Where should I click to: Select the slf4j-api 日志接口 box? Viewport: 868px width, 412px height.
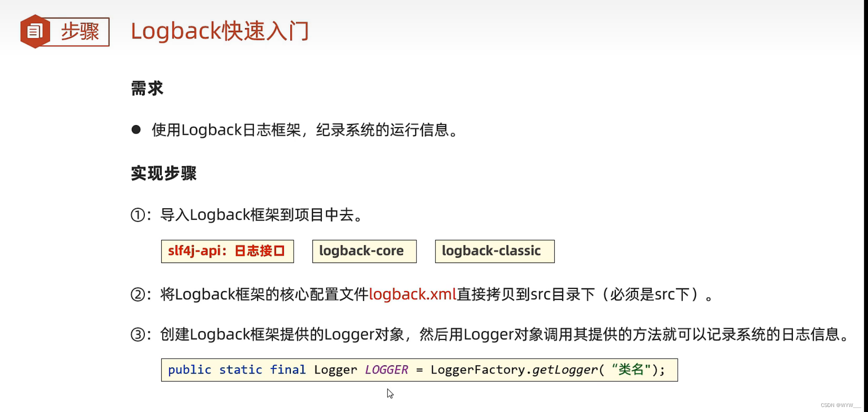(x=227, y=251)
